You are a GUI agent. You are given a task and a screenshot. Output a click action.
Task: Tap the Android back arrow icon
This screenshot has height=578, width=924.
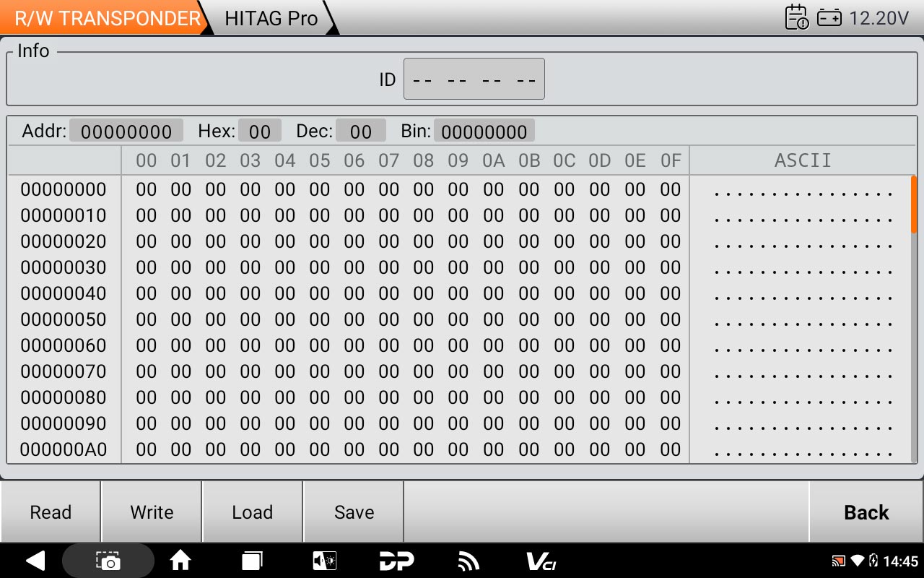click(35, 561)
